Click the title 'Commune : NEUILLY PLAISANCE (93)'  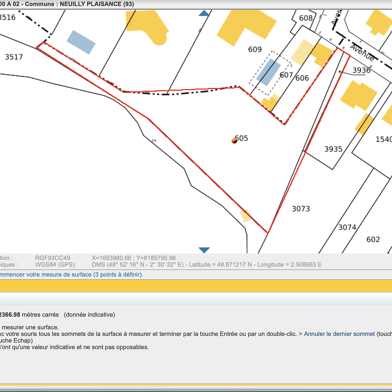79,4
